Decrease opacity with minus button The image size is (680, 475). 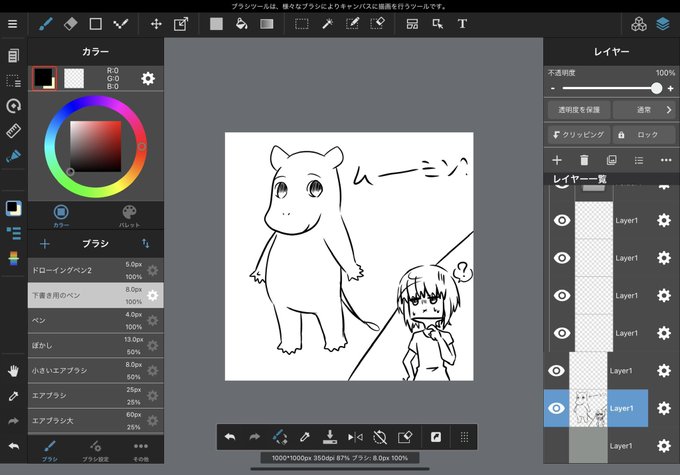(x=552, y=88)
